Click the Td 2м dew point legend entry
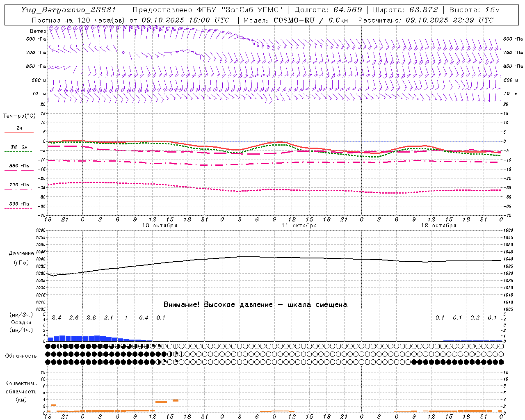525x420 pixels. [x=19, y=147]
